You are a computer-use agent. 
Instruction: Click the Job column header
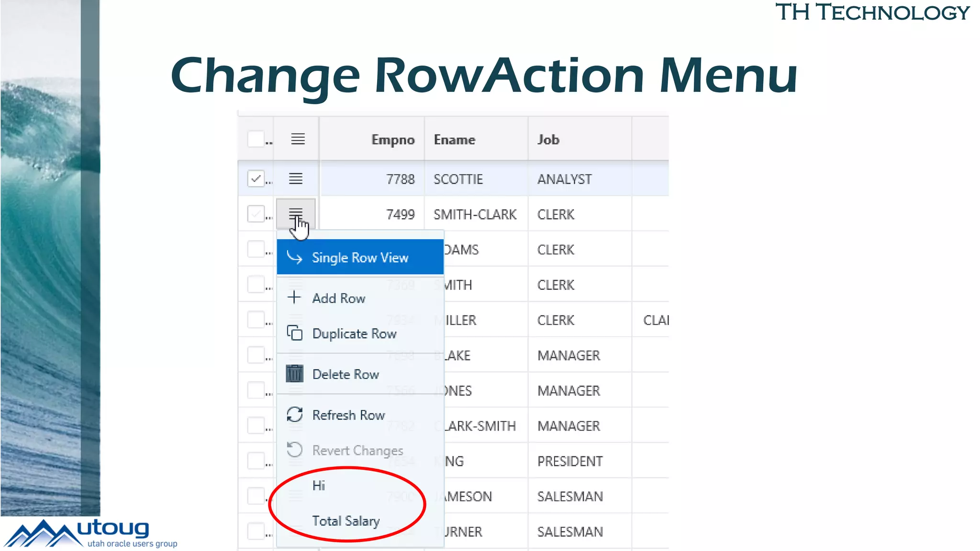[x=580, y=139]
